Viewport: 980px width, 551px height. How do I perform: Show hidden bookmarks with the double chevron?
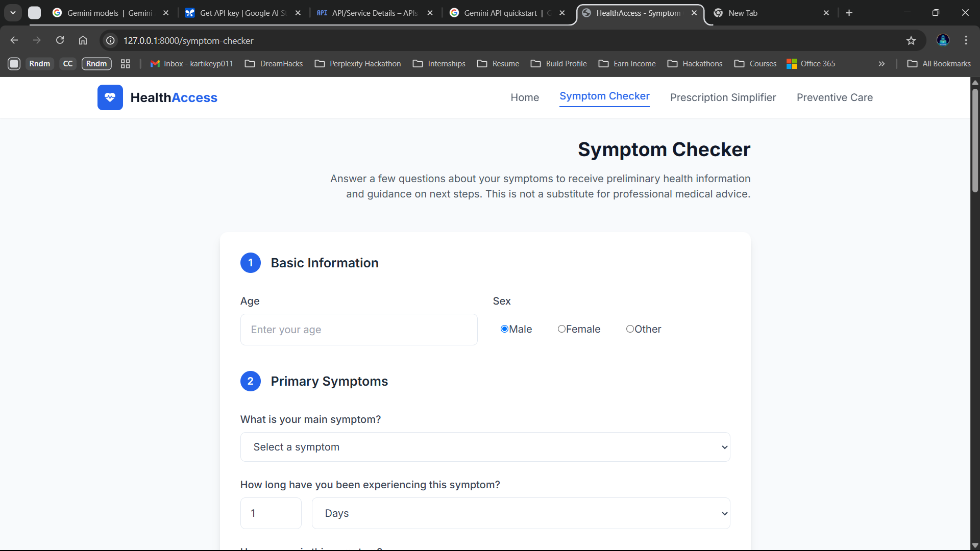[x=881, y=64]
